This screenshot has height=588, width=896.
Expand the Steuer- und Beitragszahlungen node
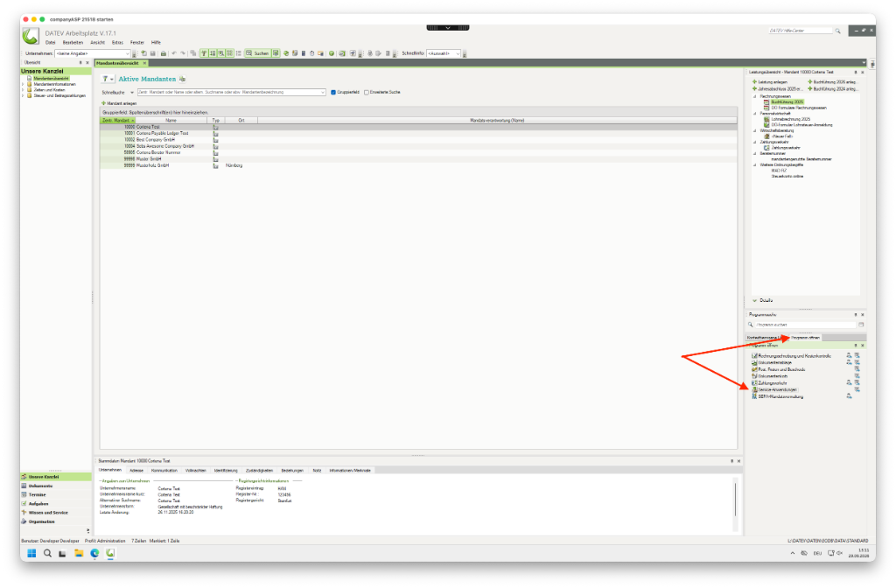click(24, 95)
